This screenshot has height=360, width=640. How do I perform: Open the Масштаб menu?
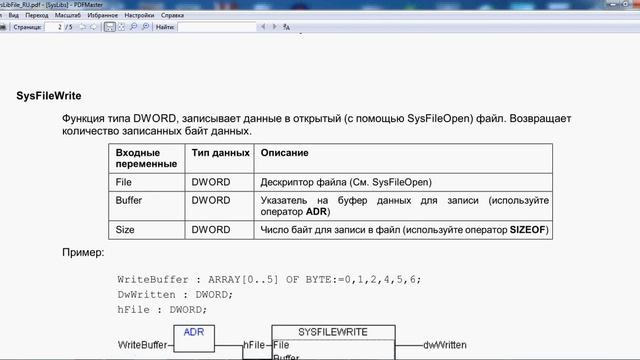tap(68, 16)
